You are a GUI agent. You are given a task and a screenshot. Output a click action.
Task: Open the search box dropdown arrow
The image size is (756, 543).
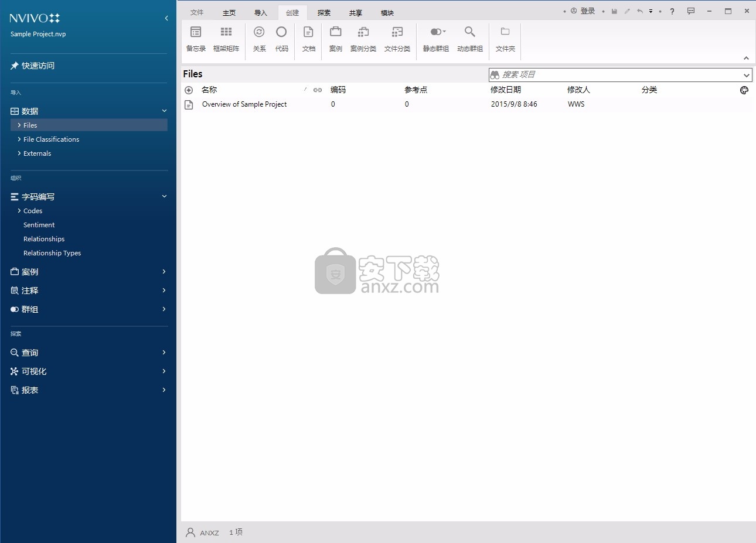tap(746, 75)
